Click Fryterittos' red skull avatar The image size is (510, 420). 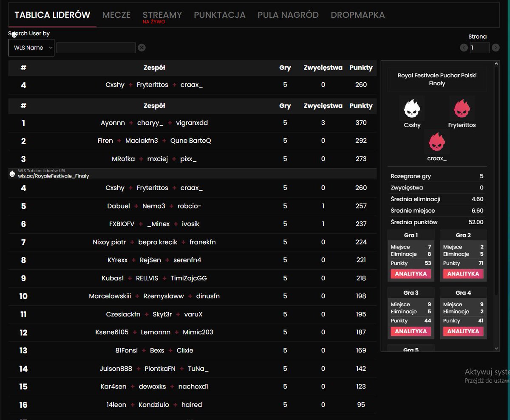(x=462, y=109)
